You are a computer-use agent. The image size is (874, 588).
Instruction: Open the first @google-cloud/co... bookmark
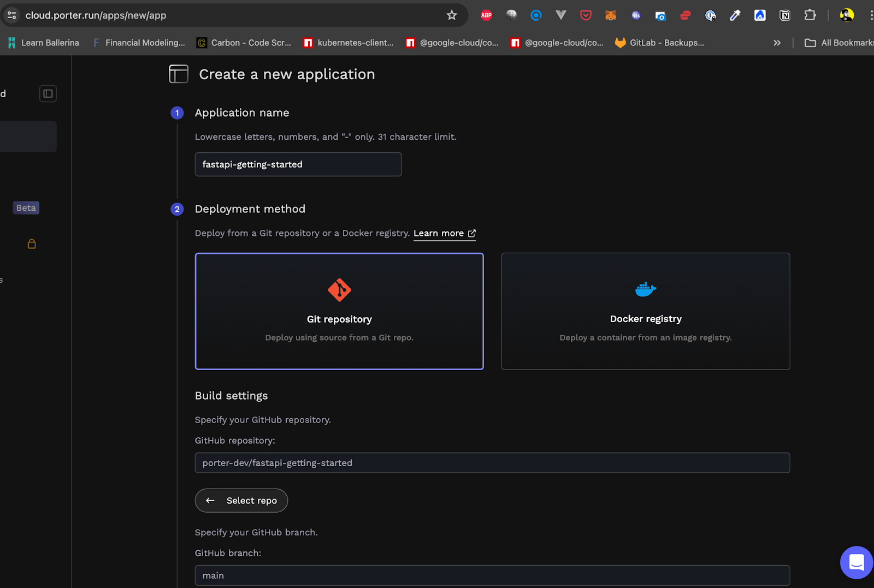(x=452, y=43)
